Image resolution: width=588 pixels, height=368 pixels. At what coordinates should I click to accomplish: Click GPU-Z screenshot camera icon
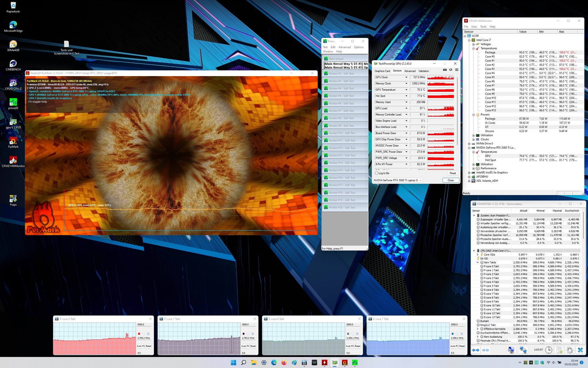click(x=445, y=70)
